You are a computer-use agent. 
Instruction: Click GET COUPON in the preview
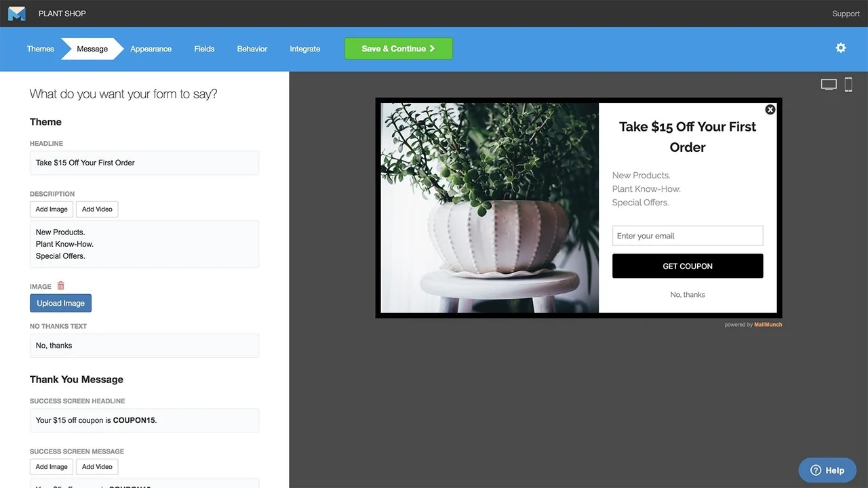click(x=687, y=266)
